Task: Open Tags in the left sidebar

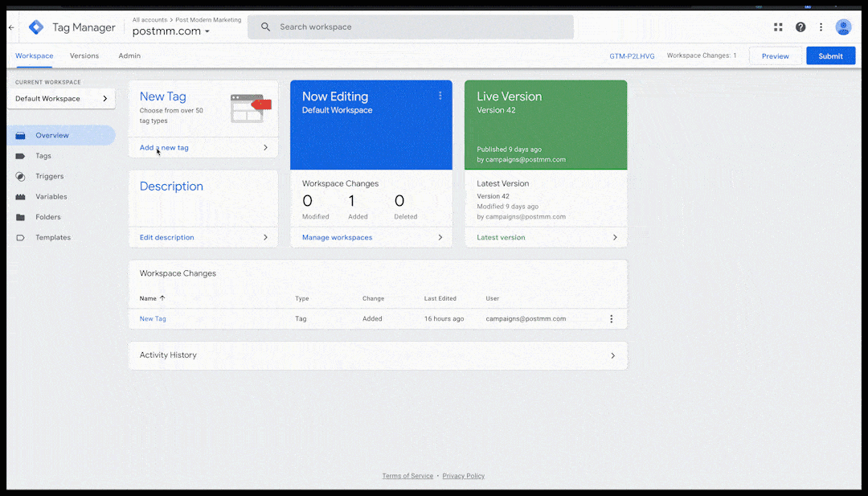Action: (43, 156)
